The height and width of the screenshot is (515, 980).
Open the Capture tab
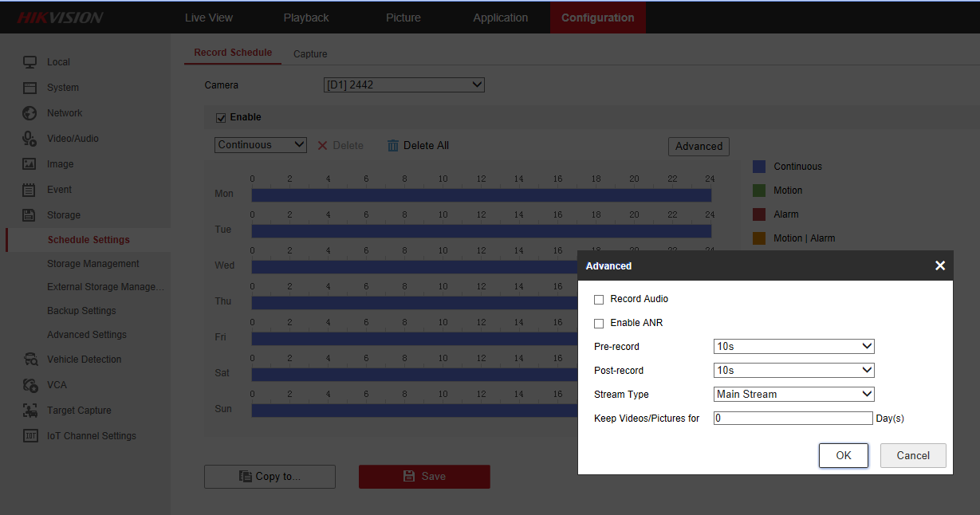[x=310, y=54]
